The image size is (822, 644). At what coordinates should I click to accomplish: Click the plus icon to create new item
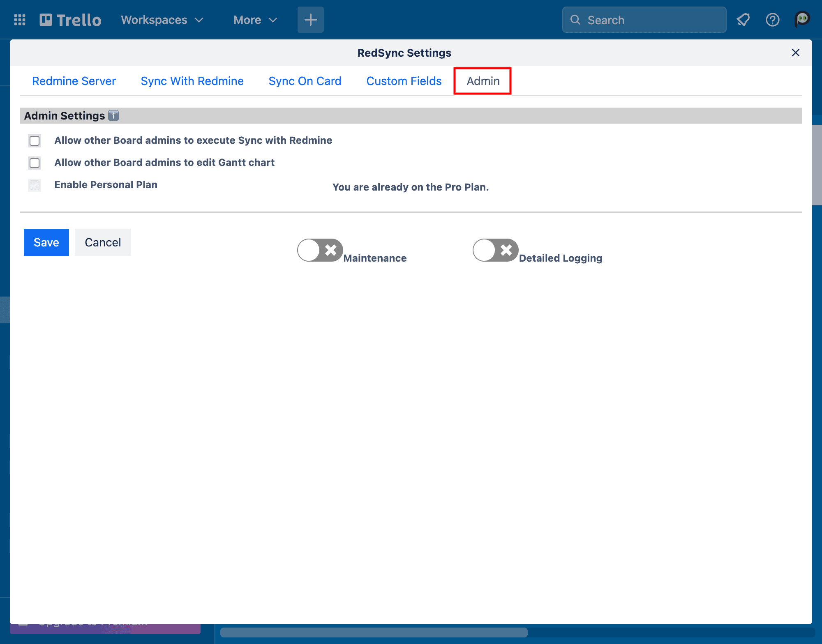[310, 19]
